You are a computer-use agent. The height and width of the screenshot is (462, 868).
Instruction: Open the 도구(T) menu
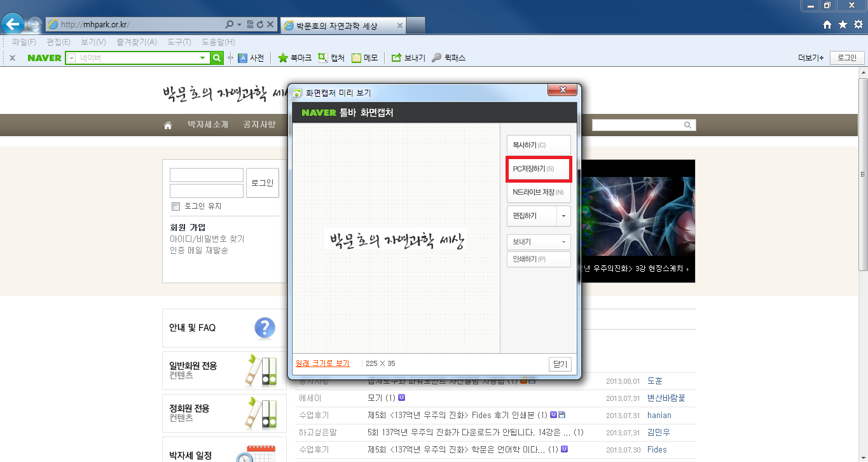(x=179, y=42)
